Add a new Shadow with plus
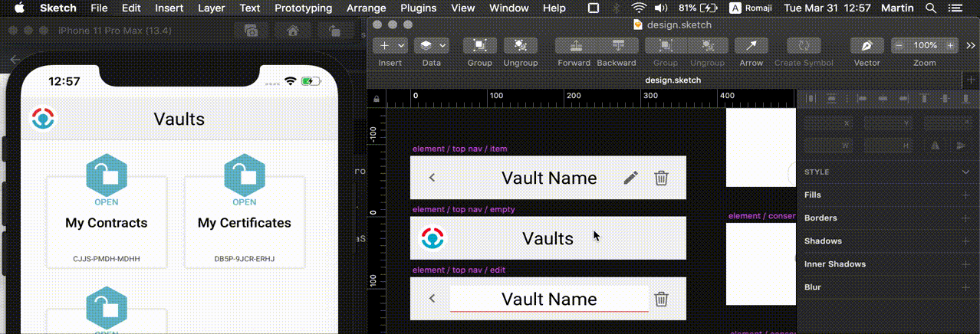This screenshot has height=334, width=980. [x=965, y=241]
